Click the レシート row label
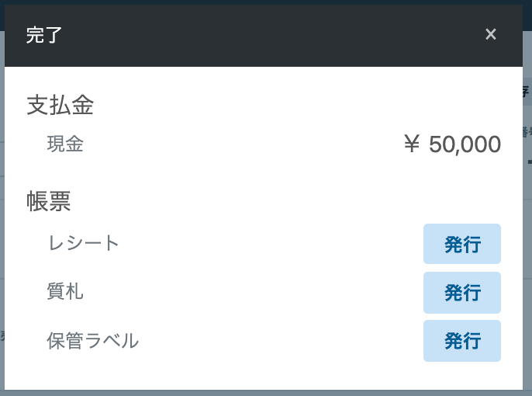 point(84,243)
